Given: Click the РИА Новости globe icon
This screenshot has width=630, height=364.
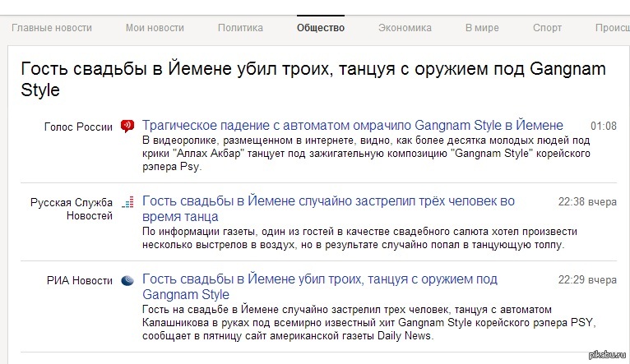Looking at the screenshot, I should click(x=127, y=280).
